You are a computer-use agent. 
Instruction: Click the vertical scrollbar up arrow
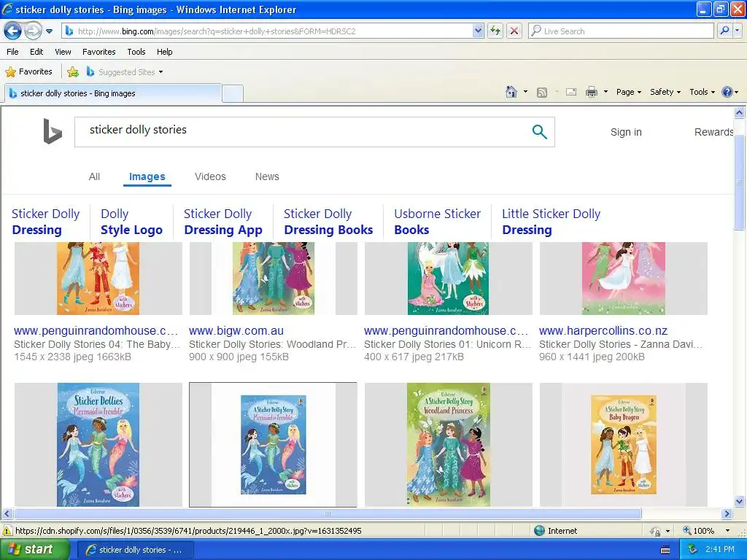[740, 113]
